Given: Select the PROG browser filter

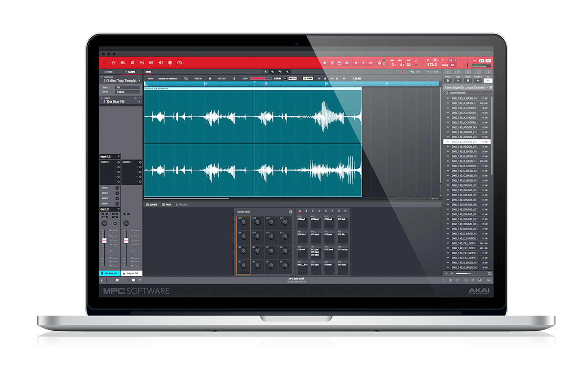Looking at the screenshot, I should [468, 80].
